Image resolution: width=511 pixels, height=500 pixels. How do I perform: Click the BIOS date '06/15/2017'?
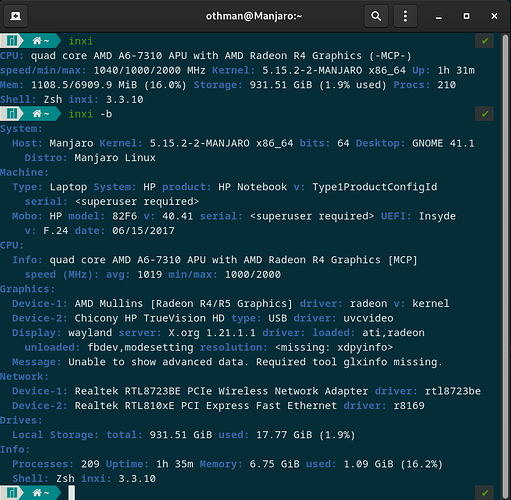(143, 231)
